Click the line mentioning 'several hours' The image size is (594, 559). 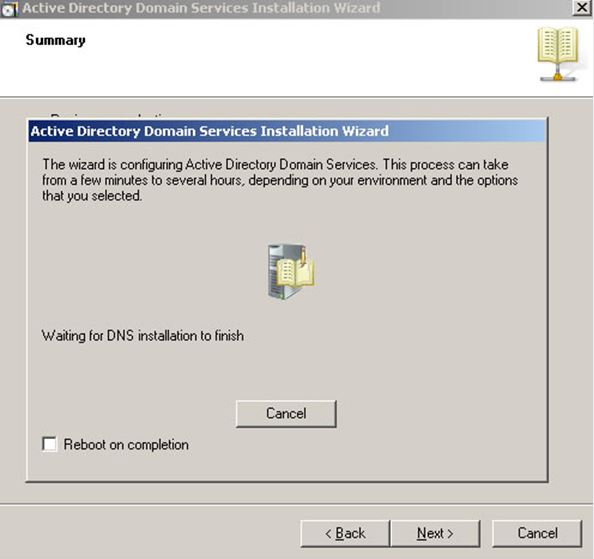pos(280,180)
